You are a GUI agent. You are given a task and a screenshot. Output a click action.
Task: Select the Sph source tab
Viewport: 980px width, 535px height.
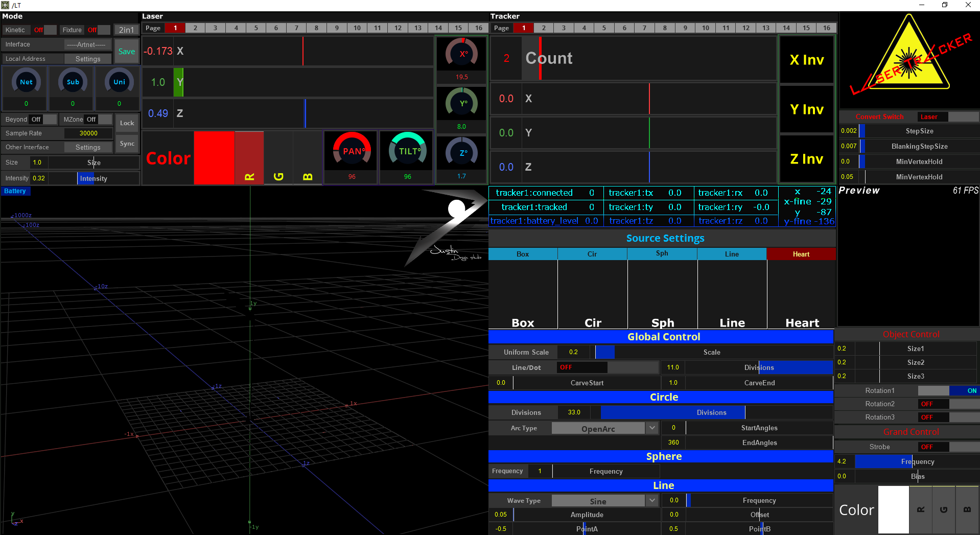pos(662,254)
